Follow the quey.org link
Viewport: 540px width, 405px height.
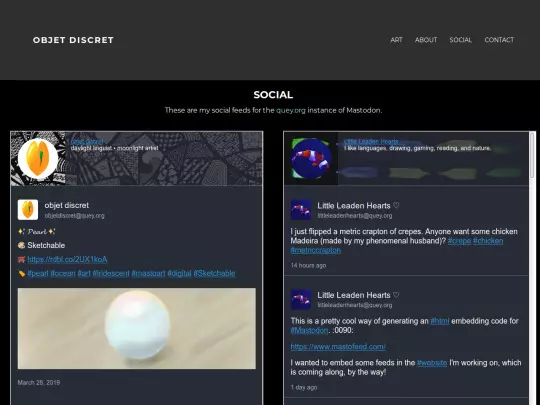point(291,111)
